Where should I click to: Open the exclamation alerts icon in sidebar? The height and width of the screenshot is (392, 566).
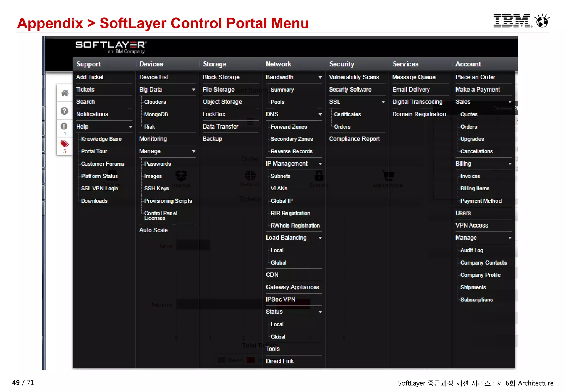click(x=64, y=126)
